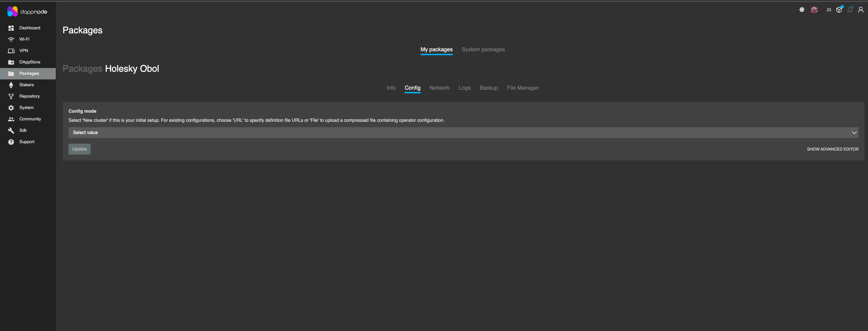
Task: Open the Sdk wrench icon
Action: pyautogui.click(x=11, y=130)
